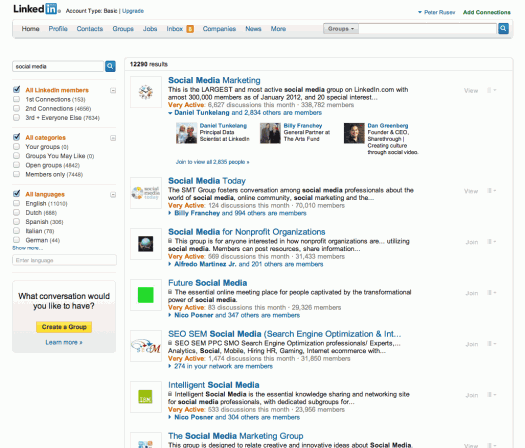Screen dimensions: 525x448
Task: Open Social Media Marketing group logo
Action: pos(146,92)
